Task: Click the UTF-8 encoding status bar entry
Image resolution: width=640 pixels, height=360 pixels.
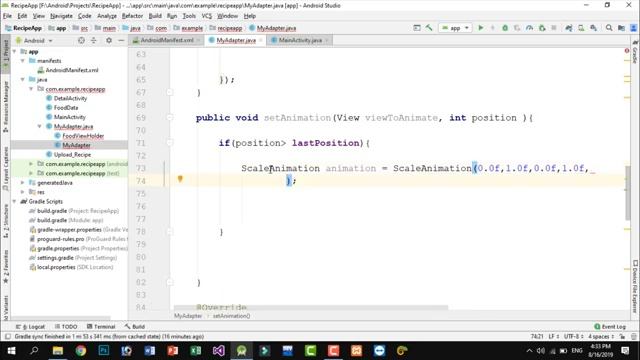Action: pos(573,337)
